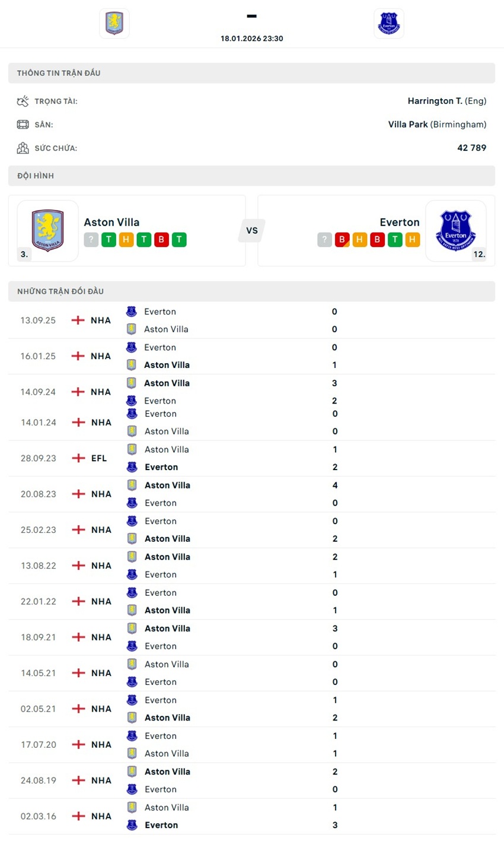Click the England flag on the 13.09.25 row

[77, 320]
